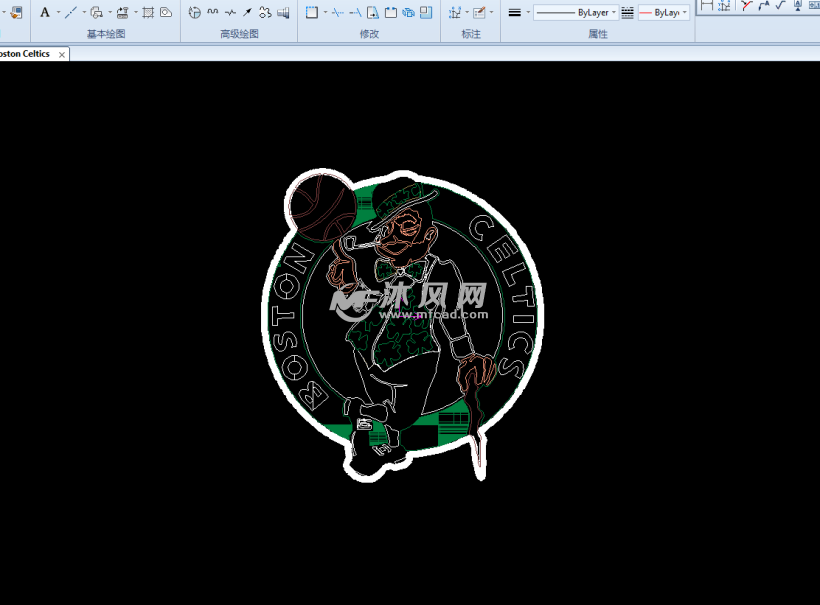Select the revision cloud tool

coord(265,12)
